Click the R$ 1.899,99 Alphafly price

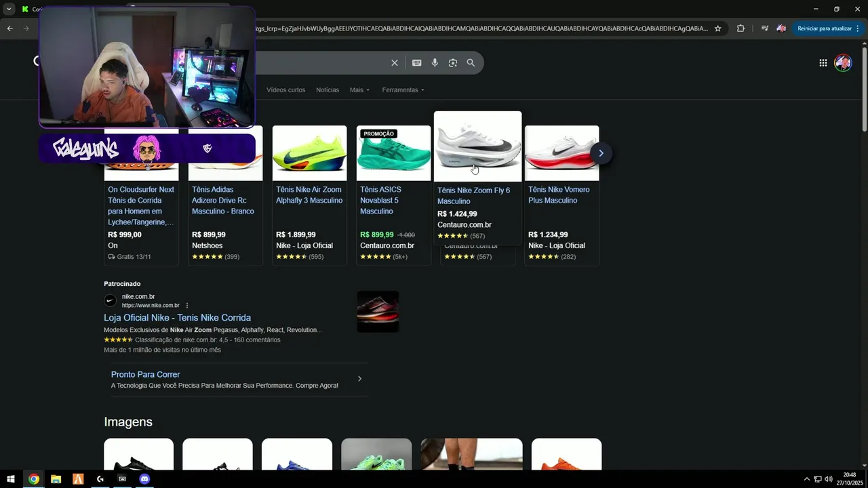296,235
